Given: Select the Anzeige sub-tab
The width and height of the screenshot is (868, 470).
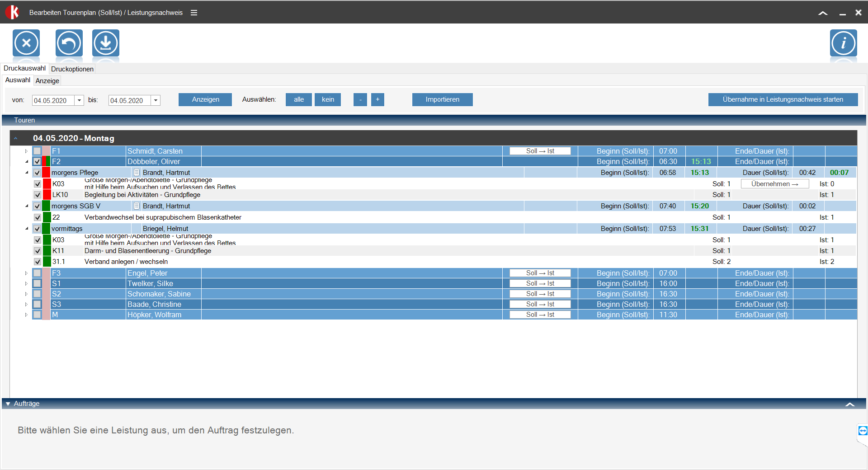Looking at the screenshot, I should [47, 81].
